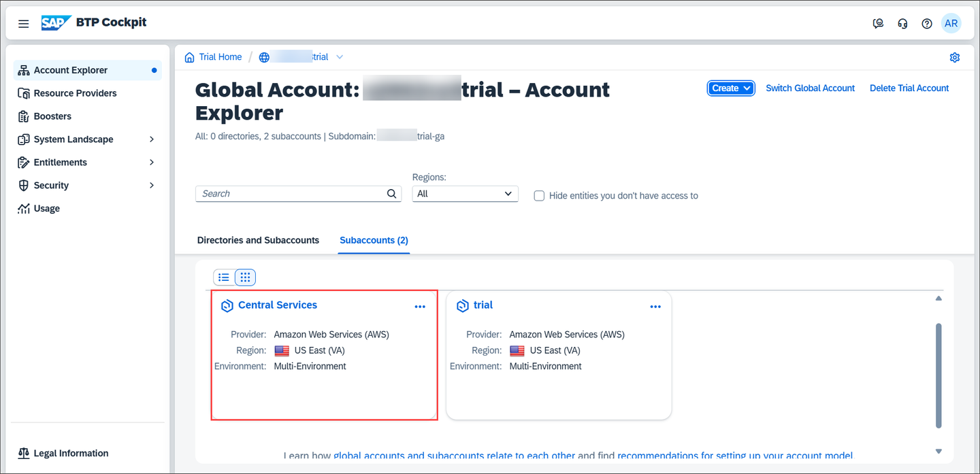Viewport: 980px width, 474px height.
Task: Open the Central Services subaccount title
Action: click(278, 305)
